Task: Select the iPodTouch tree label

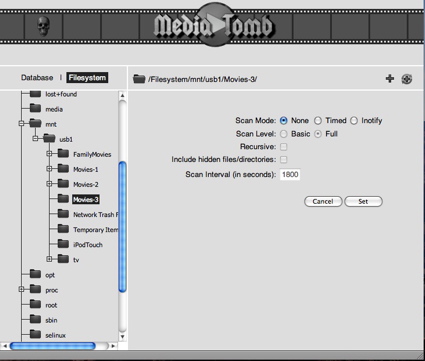Action: [88, 245]
